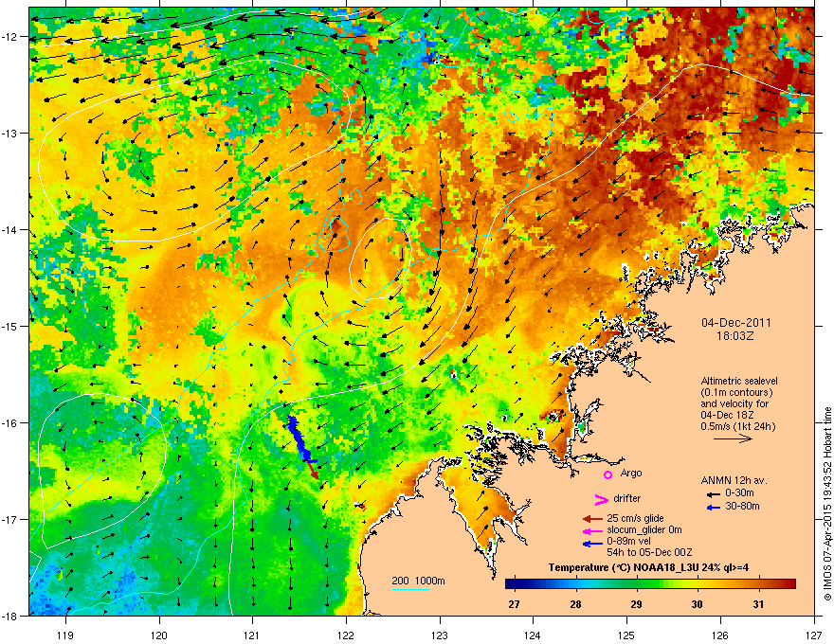The width and height of the screenshot is (834, 644).
Task: Click the (0.1m contours) text
Action: tap(736, 393)
